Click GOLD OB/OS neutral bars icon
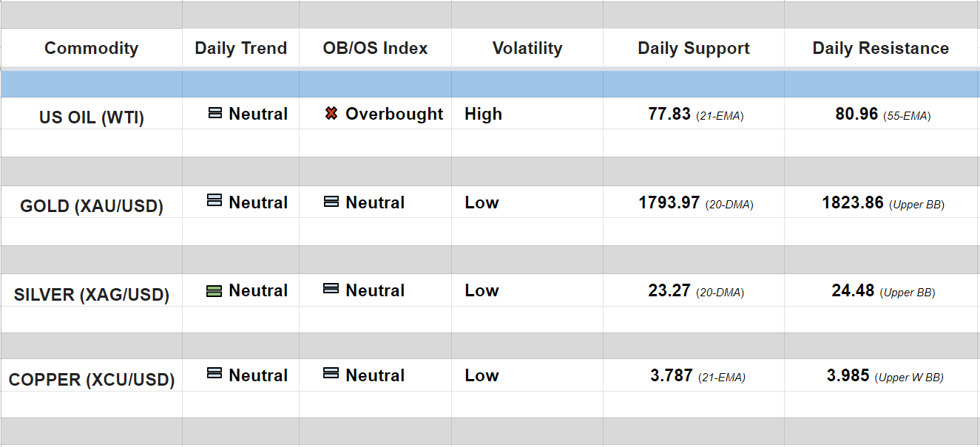Image resolution: width=980 pixels, height=447 pixels. point(331,201)
